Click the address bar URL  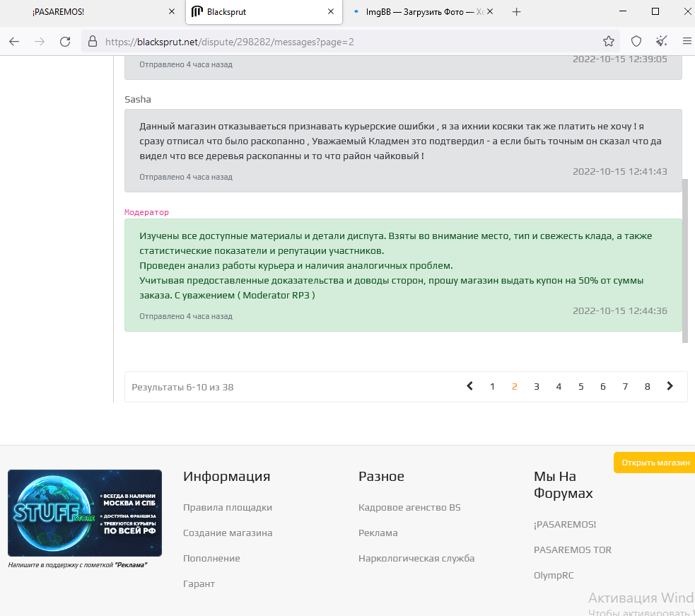(230, 42)
